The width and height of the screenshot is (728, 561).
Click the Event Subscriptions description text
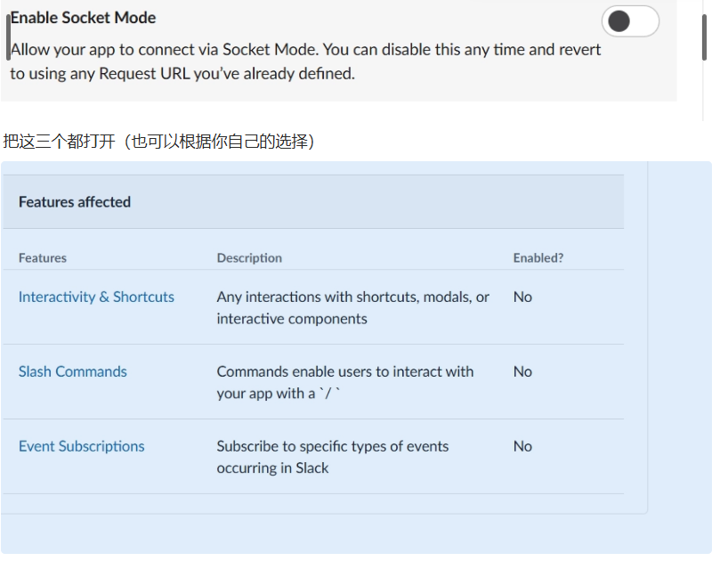tap(333, 457)
